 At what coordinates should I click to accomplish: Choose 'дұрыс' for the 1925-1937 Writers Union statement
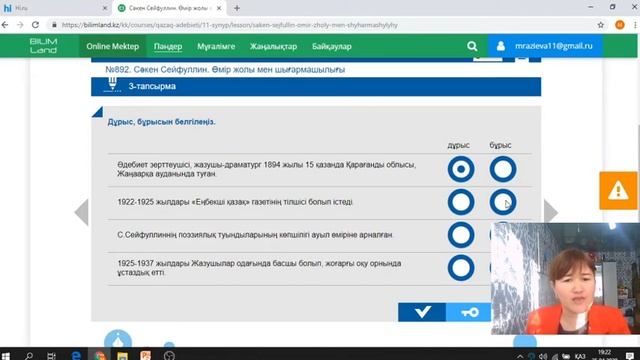(x=461, y=268)
